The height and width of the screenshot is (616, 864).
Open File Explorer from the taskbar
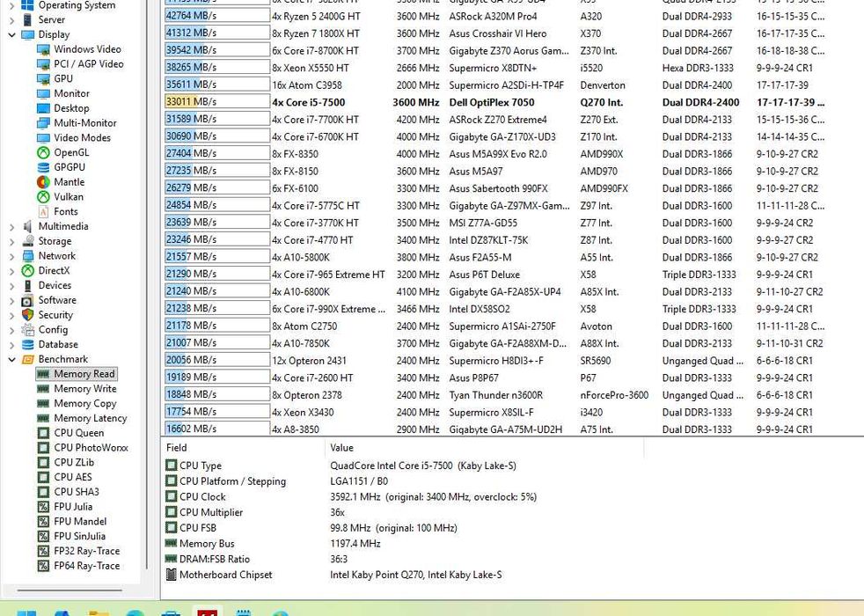click(98, 612)
